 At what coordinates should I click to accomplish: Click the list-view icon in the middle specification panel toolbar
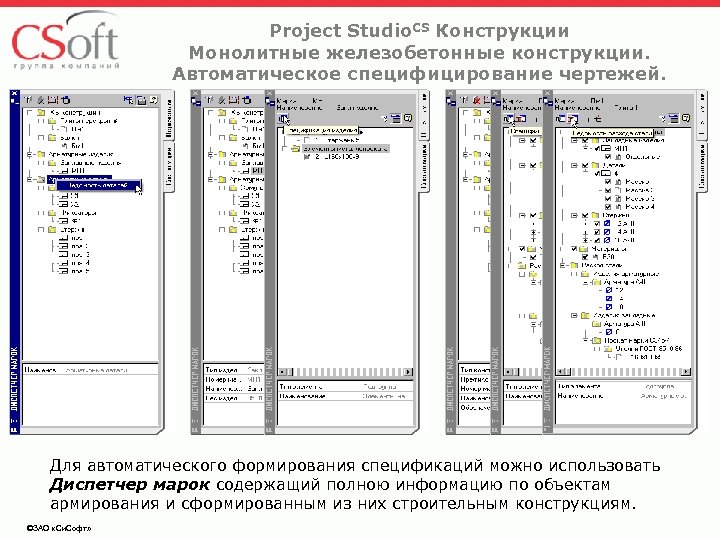point(396,118)
